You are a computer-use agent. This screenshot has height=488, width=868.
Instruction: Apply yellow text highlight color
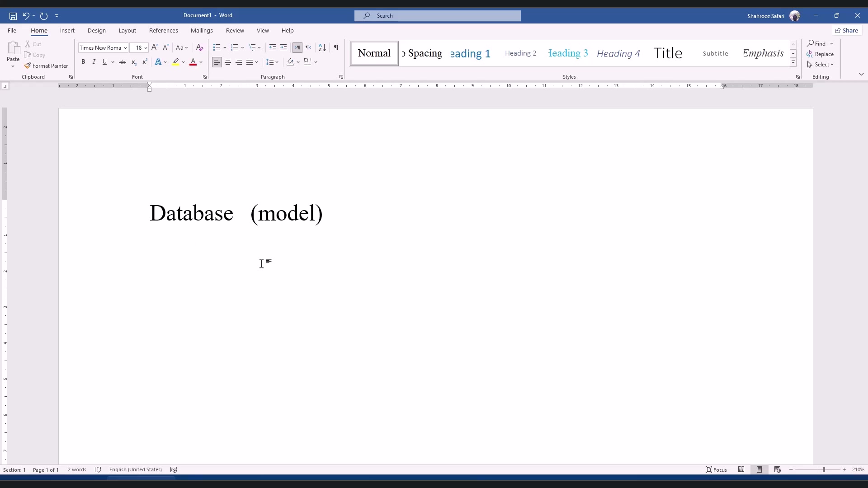[x=175, y=62]
